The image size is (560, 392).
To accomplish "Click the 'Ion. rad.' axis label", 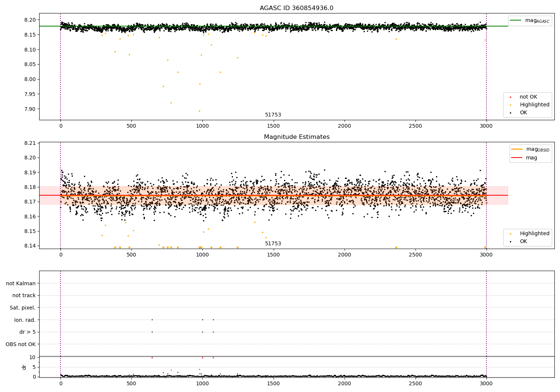I will (x=25, y=320).
